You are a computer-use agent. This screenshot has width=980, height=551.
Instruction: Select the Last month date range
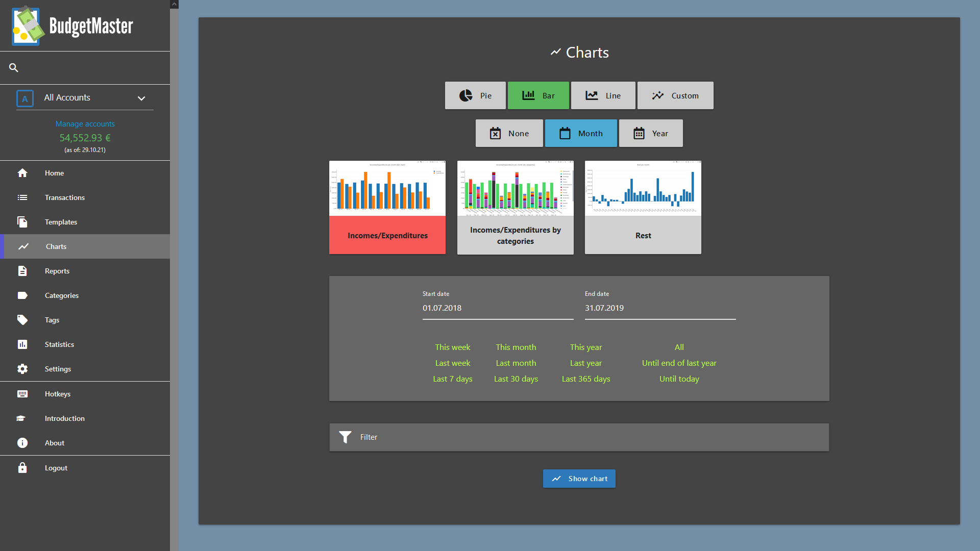(x=516, y=363)
